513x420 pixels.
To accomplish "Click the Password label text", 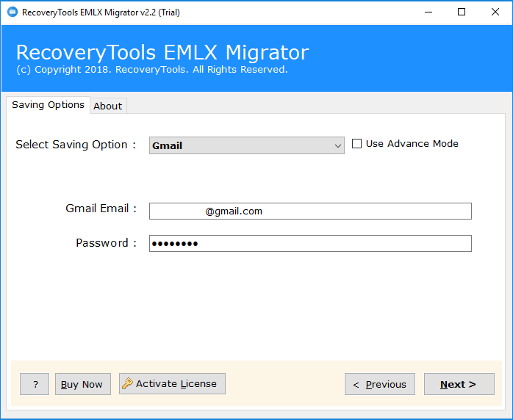I will coord(106,243).
